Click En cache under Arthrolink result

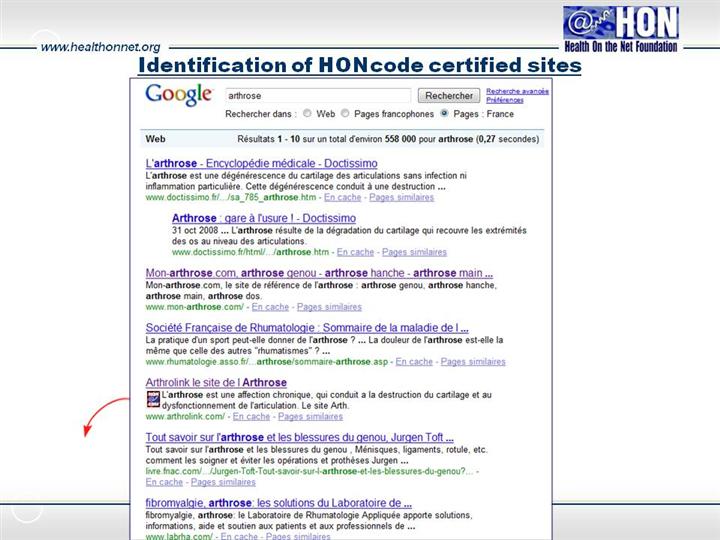coord(251,416)
